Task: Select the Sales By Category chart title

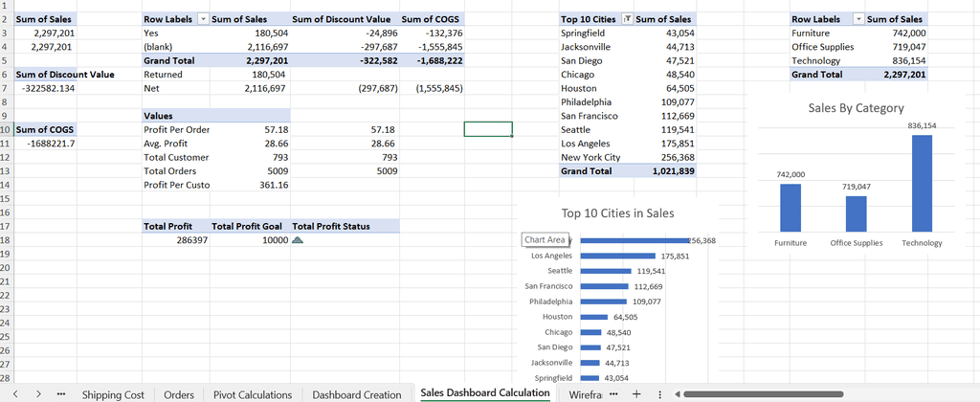Action: click(x=856, y=108)
